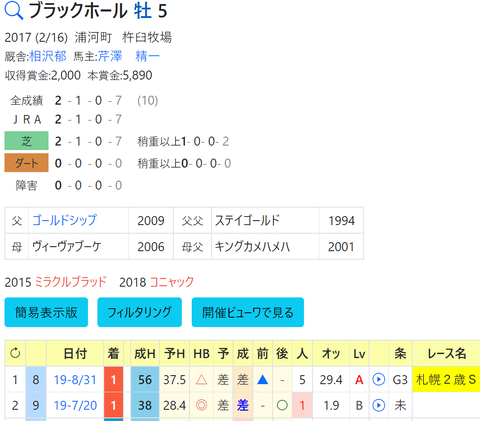Screen dimensions: 480x421
Task: Click the 予H column header
Action: click(x=174, y=353)
